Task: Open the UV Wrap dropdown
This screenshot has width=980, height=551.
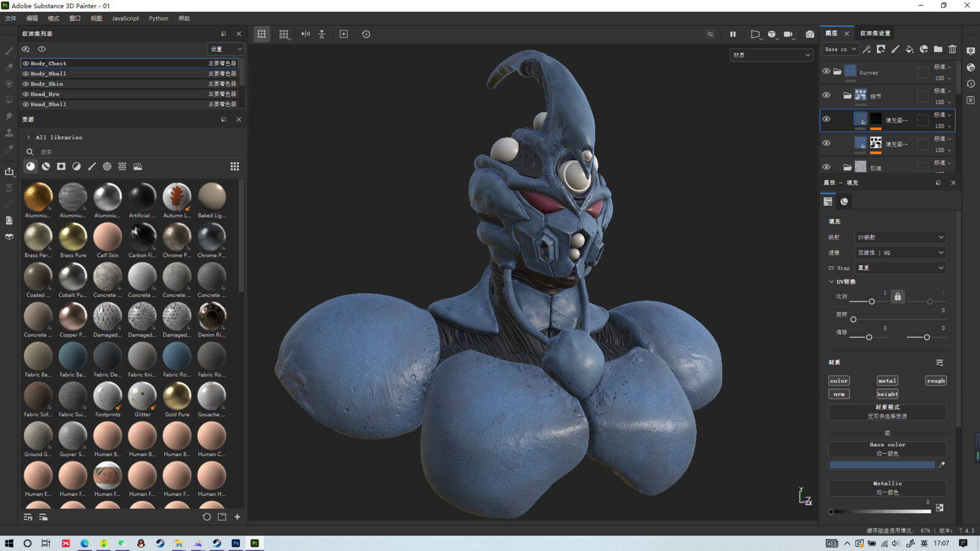Action: click(x=900, y=268)
